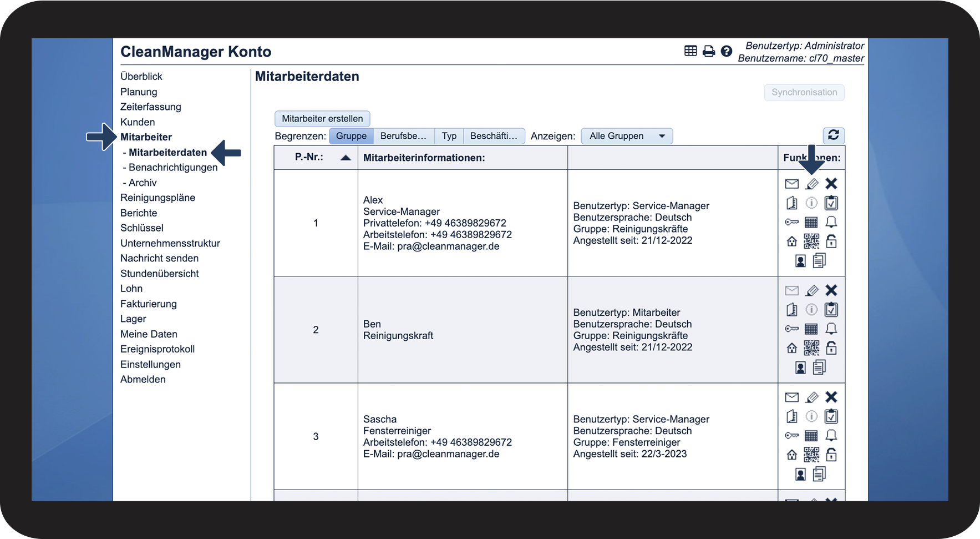Sort by P.-Nr. column arrow
Viewport: 980px width, 539px height.
point(346,158)
